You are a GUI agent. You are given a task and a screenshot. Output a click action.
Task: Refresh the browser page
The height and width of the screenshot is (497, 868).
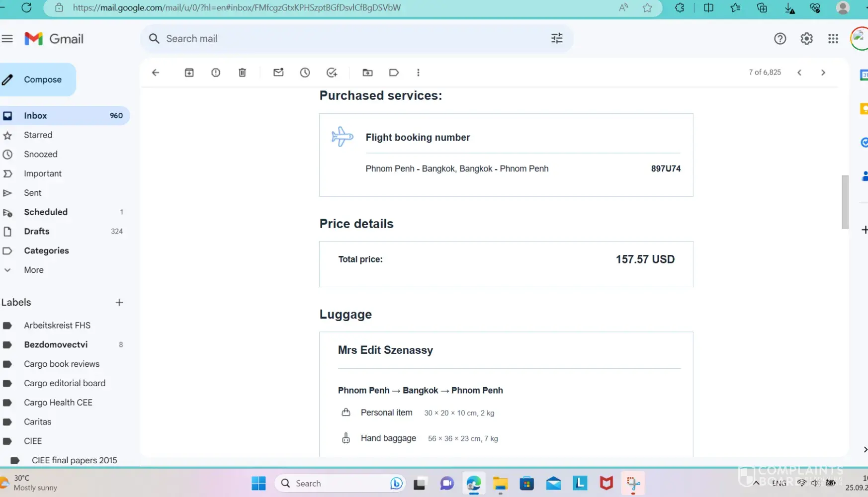coord(26,7)
